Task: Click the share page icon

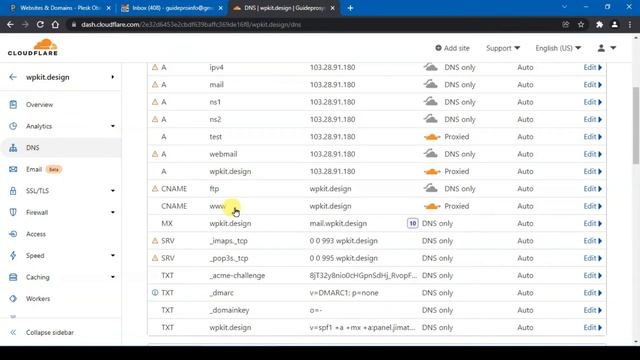Action: 565,24
